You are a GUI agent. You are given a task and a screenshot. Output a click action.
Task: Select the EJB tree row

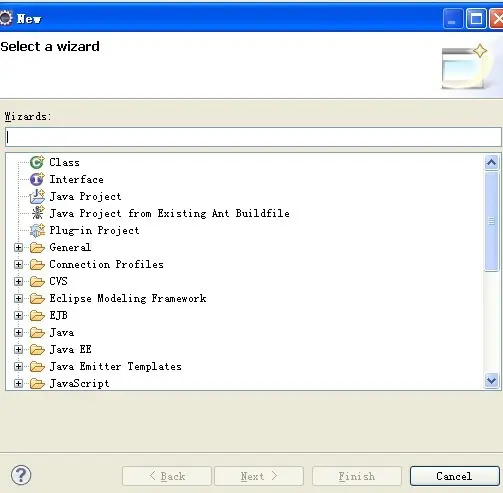(58, 315)
